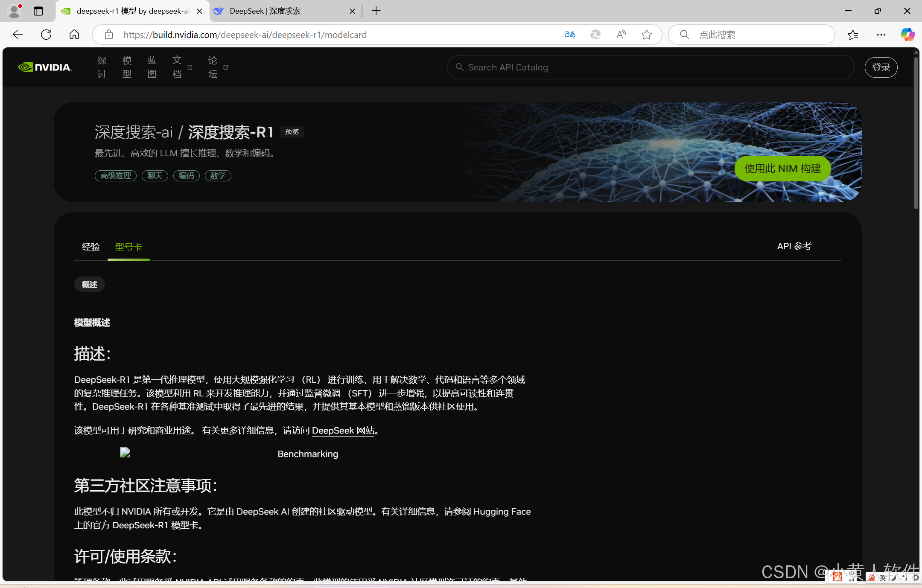Open the read aloud feature

coord(621,35)
